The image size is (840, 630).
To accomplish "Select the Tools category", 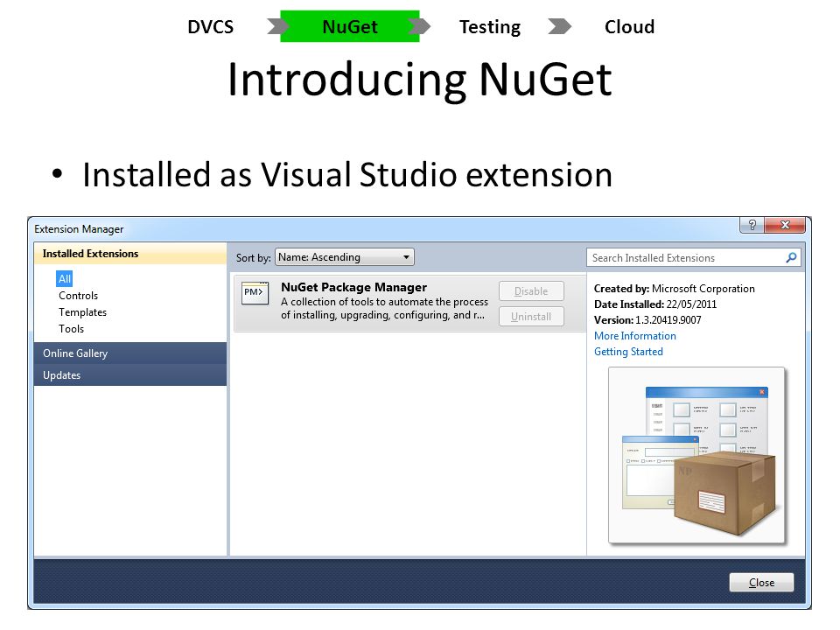I will [x=71, y=329].
